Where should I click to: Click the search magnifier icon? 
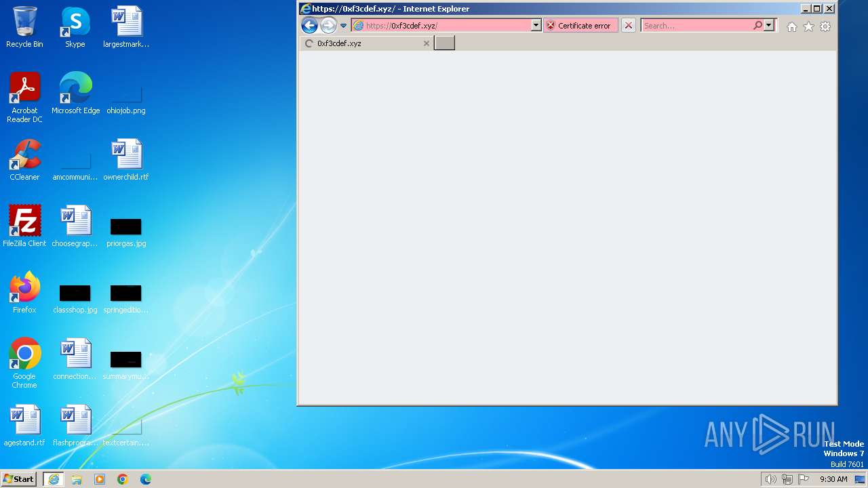pos(757,26)
